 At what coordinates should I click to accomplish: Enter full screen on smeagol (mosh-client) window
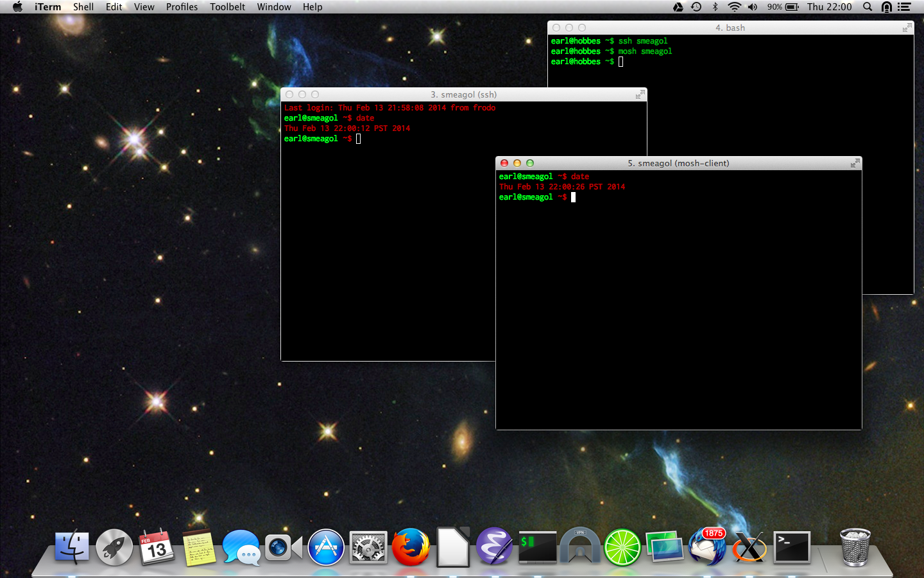[855, 163]
